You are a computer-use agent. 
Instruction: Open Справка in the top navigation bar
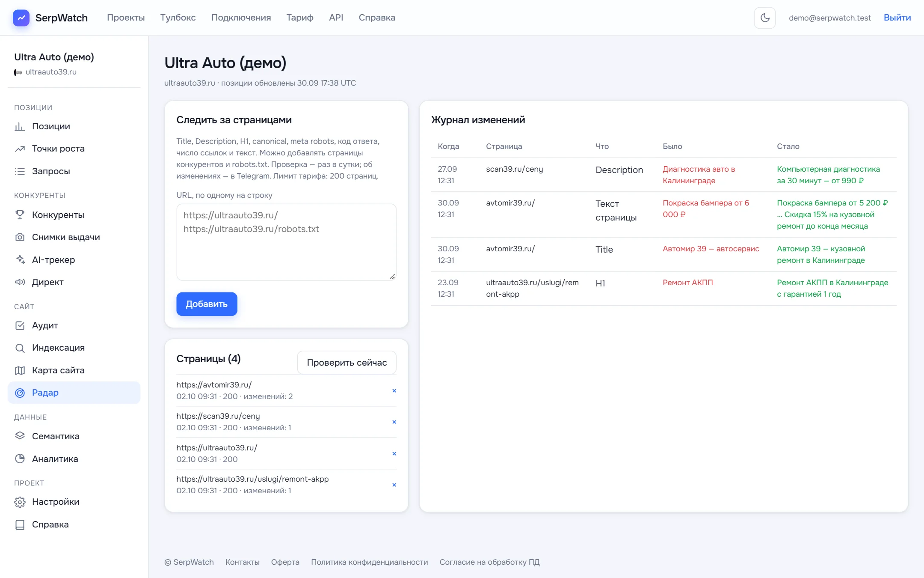click(377, 18)
